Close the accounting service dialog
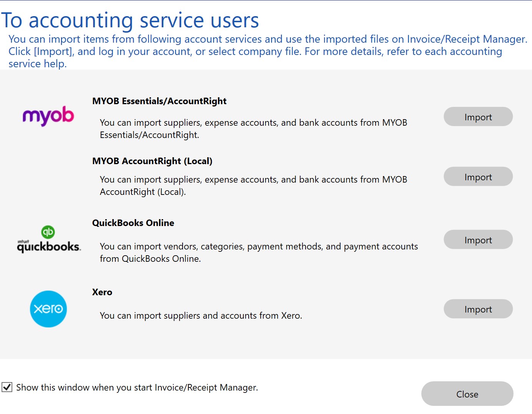The image size is (532, 414). click(x=467, y=394)
